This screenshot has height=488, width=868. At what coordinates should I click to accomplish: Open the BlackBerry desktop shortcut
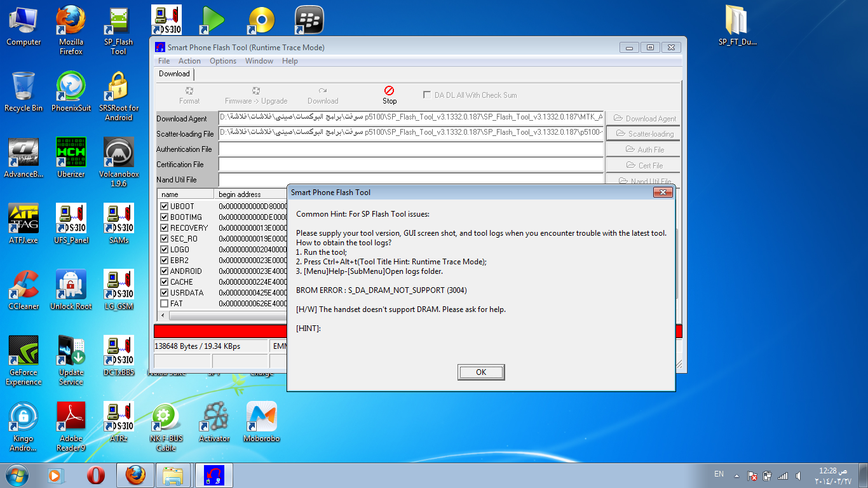(x=309, y=20)
